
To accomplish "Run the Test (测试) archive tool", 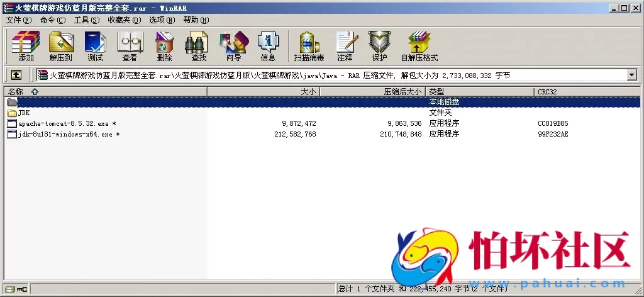I will tap(95, 46).
